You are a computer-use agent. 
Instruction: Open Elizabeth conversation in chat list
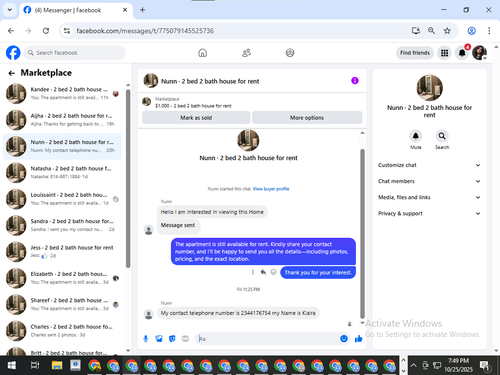[62, 278]
